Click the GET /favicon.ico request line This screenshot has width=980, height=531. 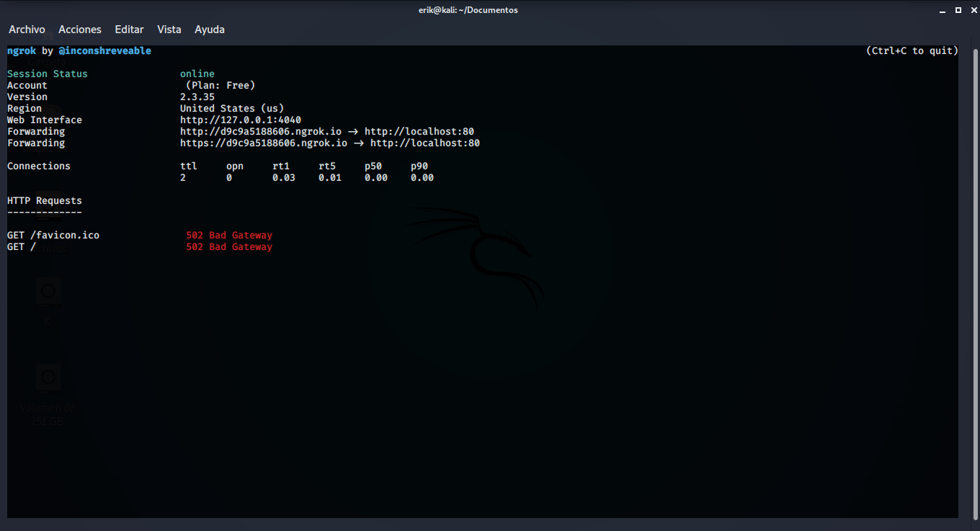coord(53,236)
